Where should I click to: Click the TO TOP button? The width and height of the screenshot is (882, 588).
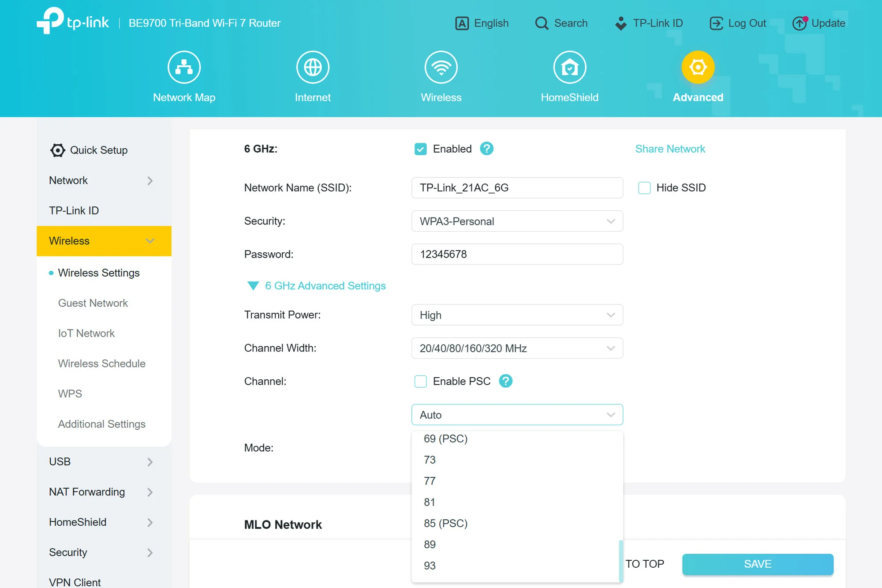tap(644, 564)
